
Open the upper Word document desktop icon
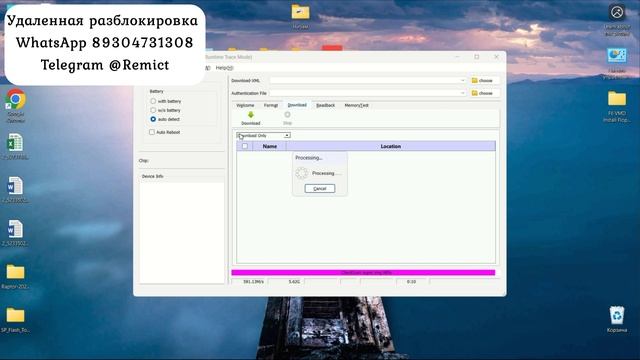pos(16,190)
